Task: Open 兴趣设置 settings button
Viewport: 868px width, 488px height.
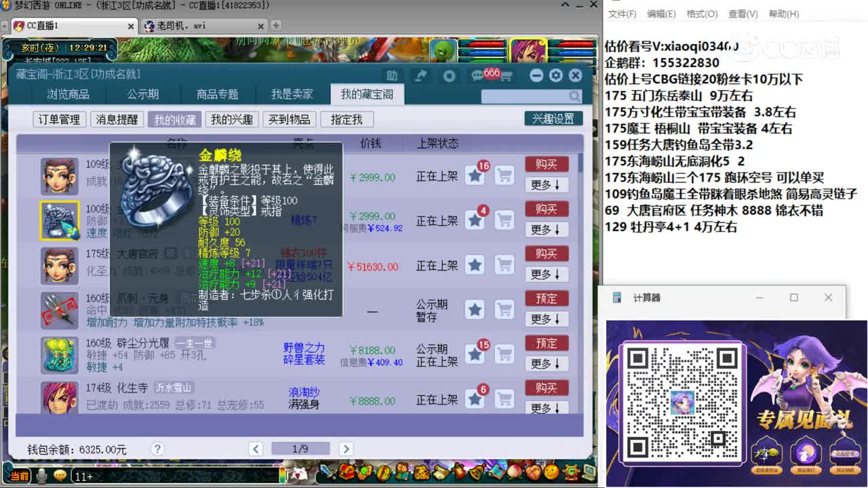Action: [553, 119]
